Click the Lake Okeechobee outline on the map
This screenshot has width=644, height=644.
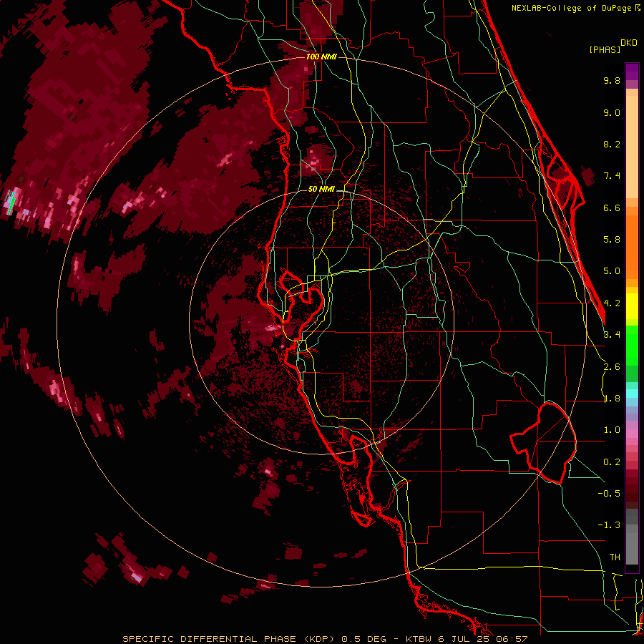(543, 443)
